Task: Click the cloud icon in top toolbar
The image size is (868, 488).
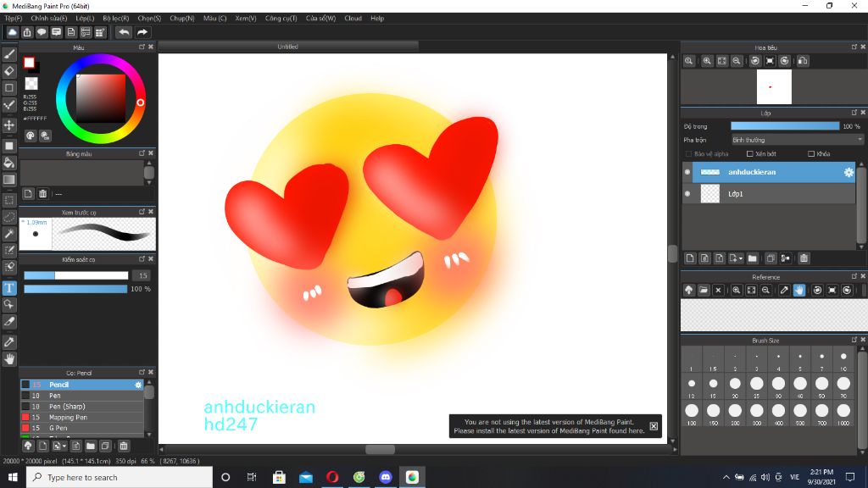Action: click(12, 33)
